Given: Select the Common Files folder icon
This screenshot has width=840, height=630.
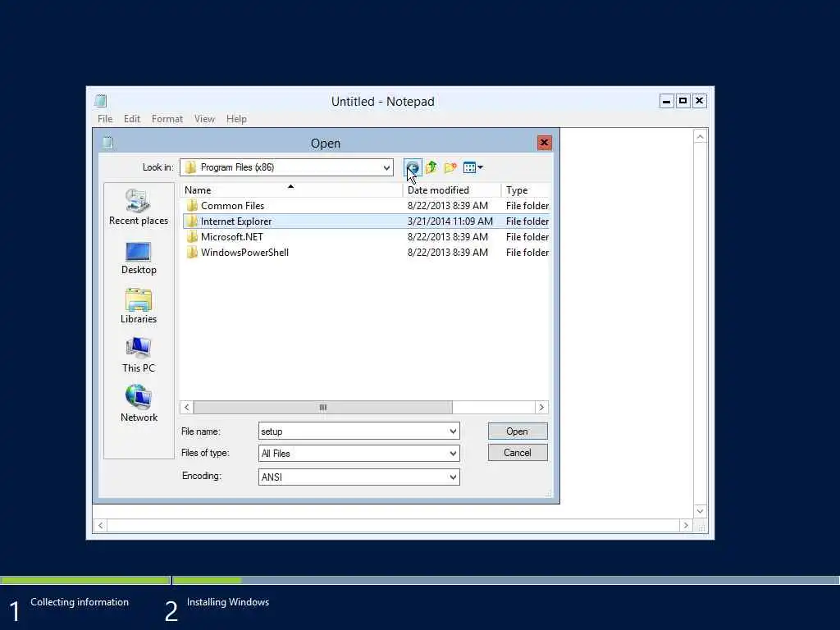Looking at the screenshot, I should 192,206.
